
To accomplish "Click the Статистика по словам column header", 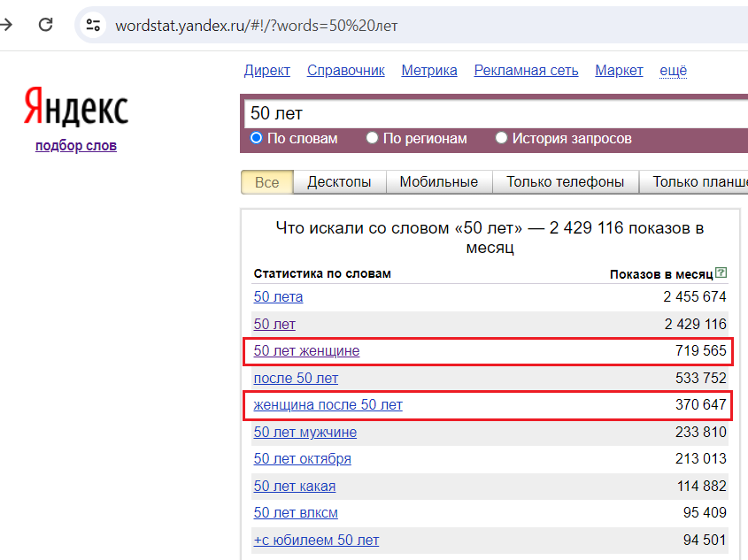I will 322,273.
